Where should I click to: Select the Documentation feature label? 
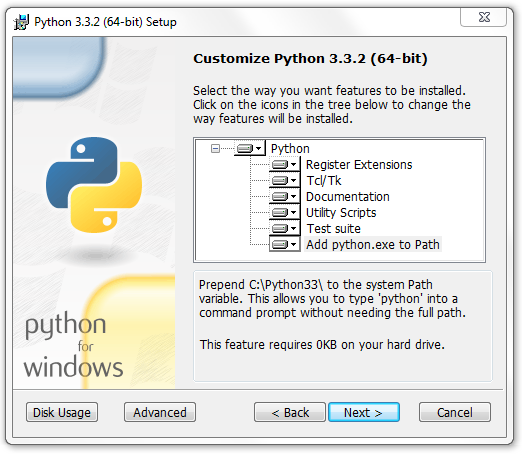click(348, 197)
